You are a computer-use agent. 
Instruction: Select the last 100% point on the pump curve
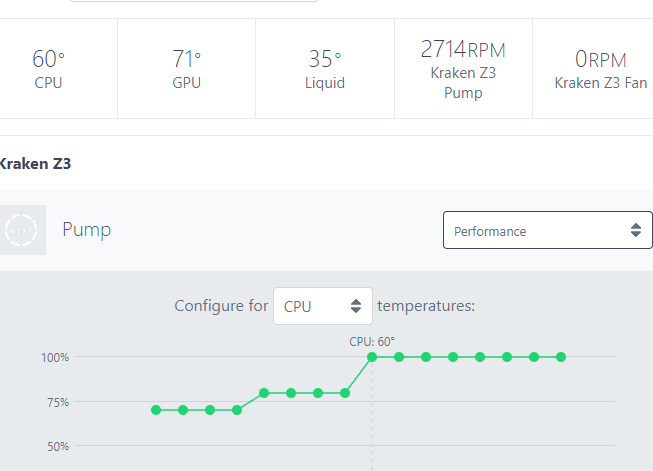click(x=561, y=357)
